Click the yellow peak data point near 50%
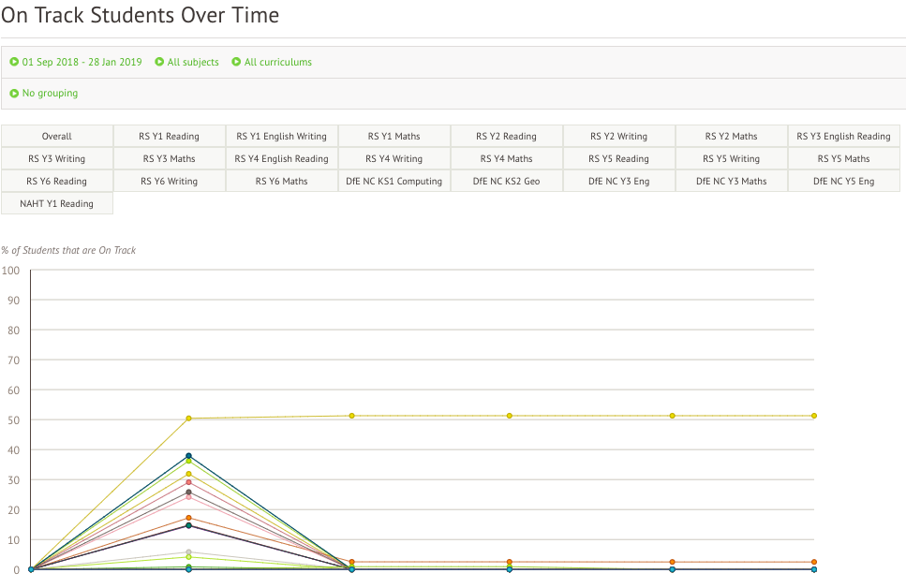The image size is (906, 588). pyautogui.click(x=188, y=419)
